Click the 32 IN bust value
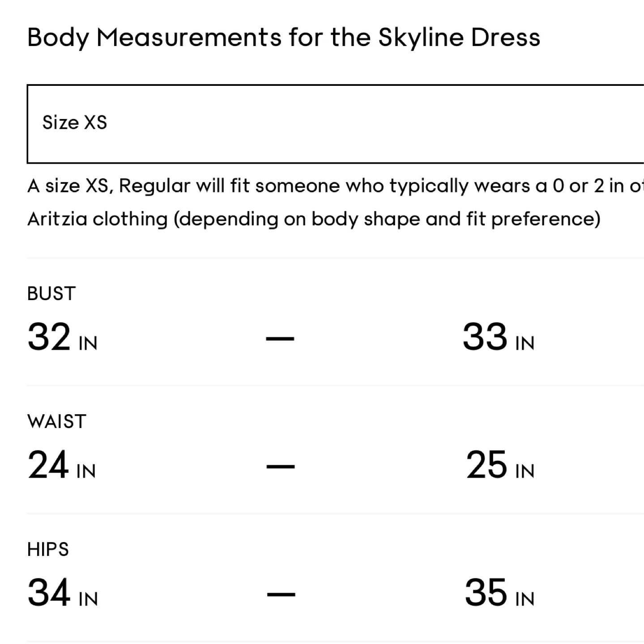644x644 pixels. (x=63, y=338)
